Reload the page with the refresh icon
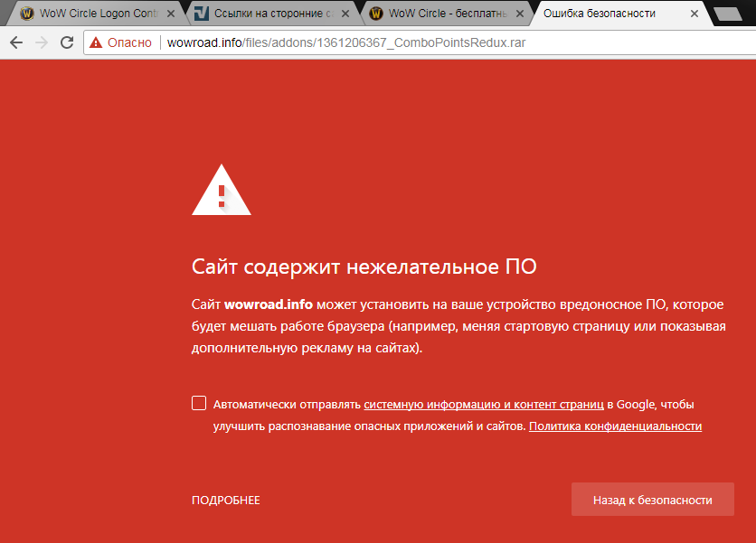The height and width of the screenshot is (543, 756). pos(67,42)
